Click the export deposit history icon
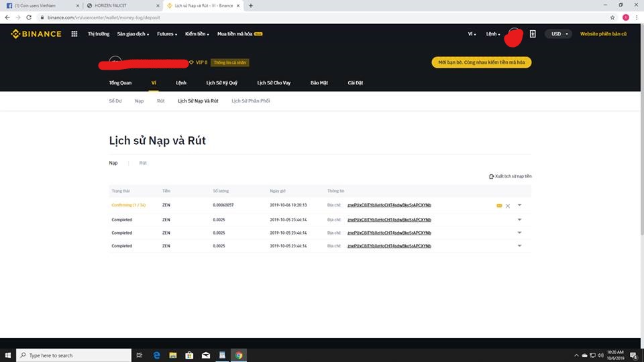 click(491, 176)
